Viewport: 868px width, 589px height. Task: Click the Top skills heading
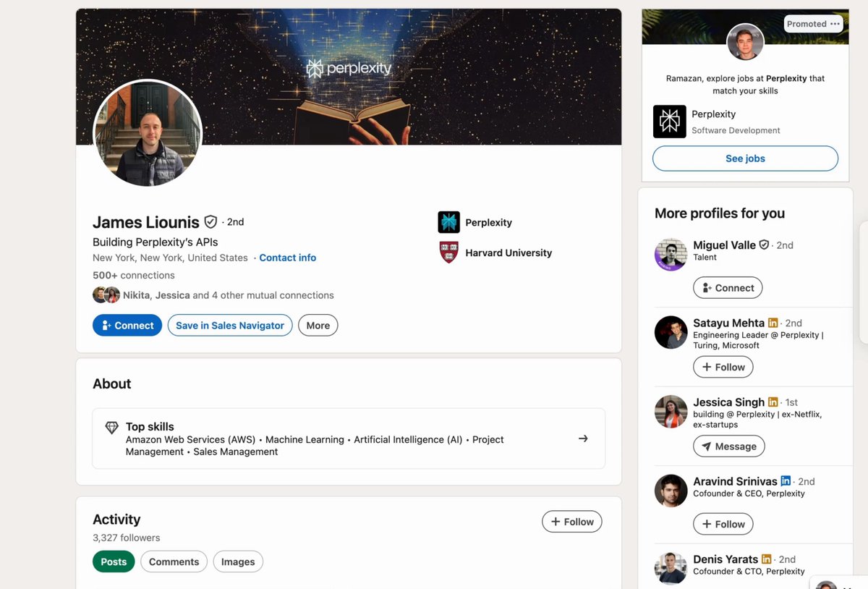tap(150, 427)
